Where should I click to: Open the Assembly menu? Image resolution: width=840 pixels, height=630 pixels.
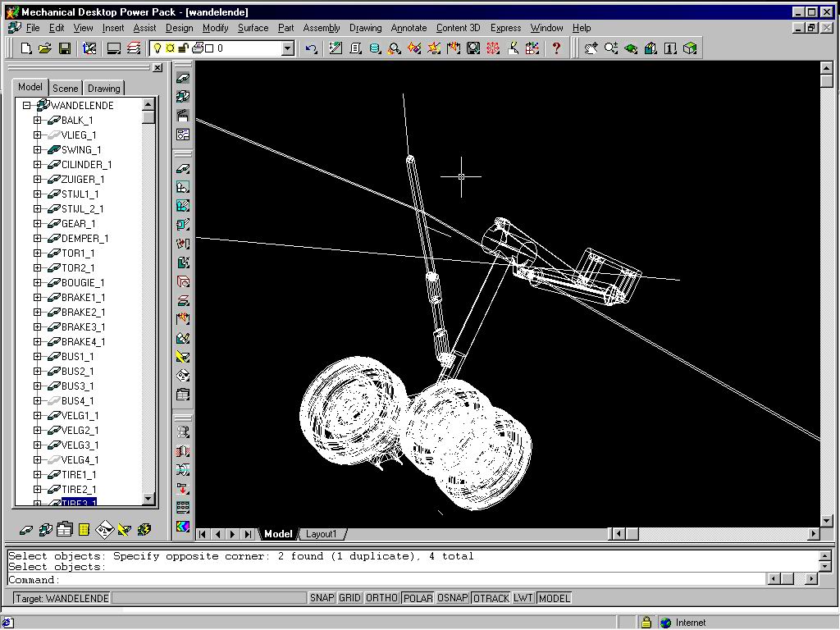(x=321, y=28)
